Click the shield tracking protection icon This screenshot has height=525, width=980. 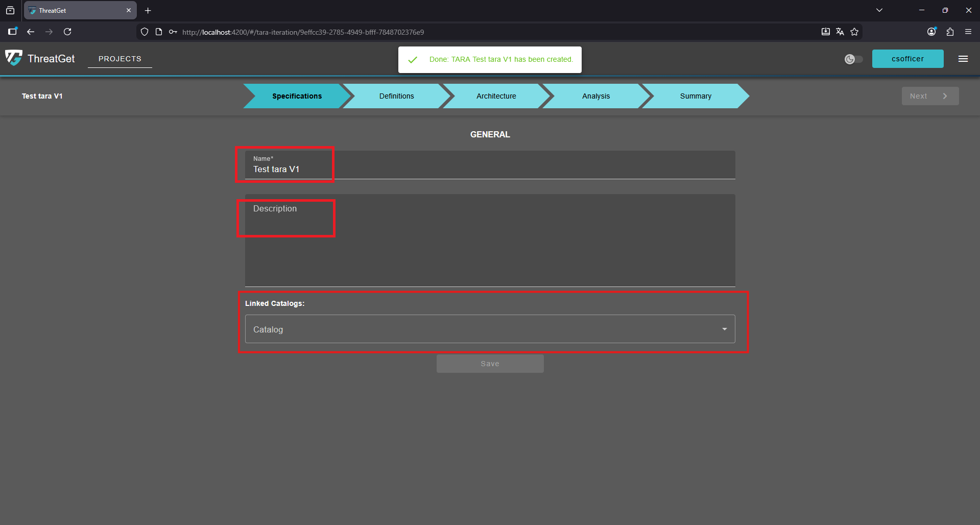145,32
